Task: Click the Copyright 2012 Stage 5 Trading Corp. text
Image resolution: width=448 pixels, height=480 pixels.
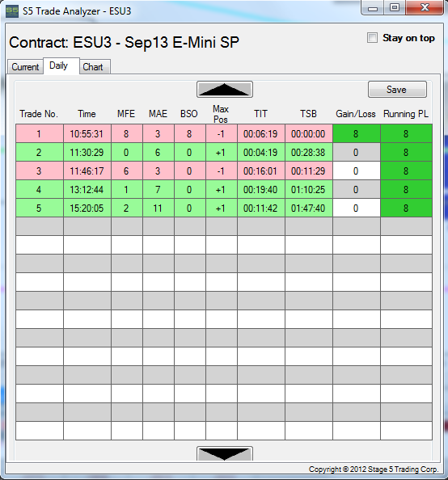Action: click(374, 469)
